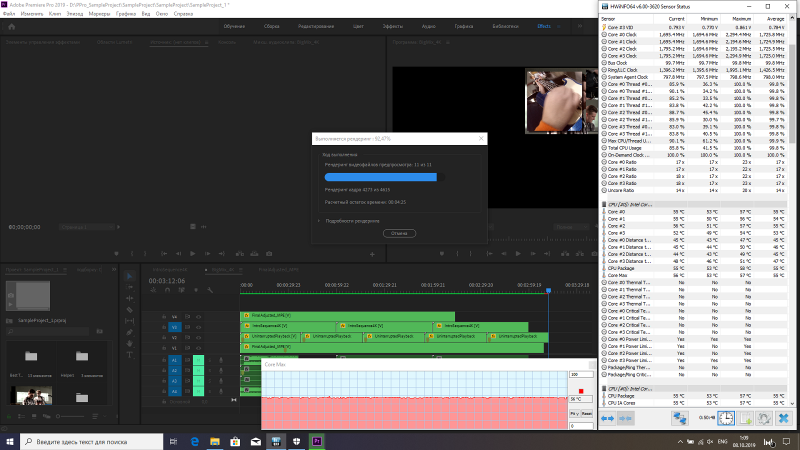Viewport: 800px width, 450px height.
Task: Sort HWiNFO by Maximum column header
Action: pos(741,19)
